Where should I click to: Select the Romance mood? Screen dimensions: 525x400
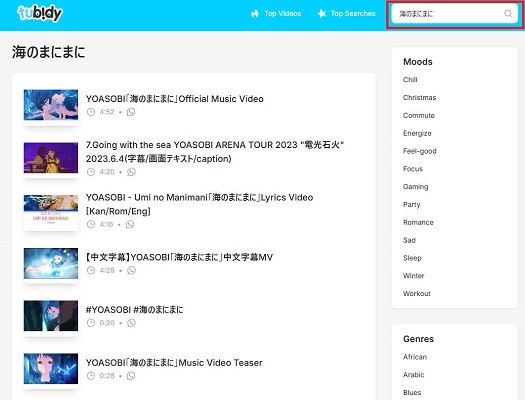tap(418, 222)
